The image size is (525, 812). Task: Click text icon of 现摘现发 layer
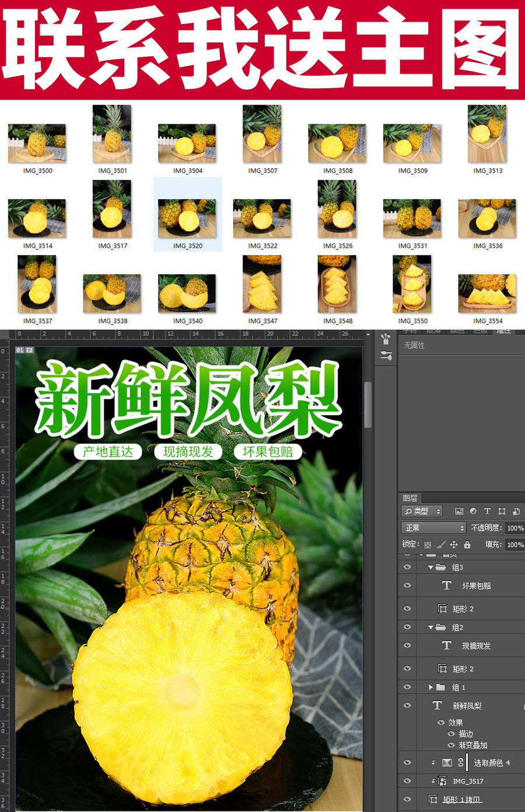(447, 646)
